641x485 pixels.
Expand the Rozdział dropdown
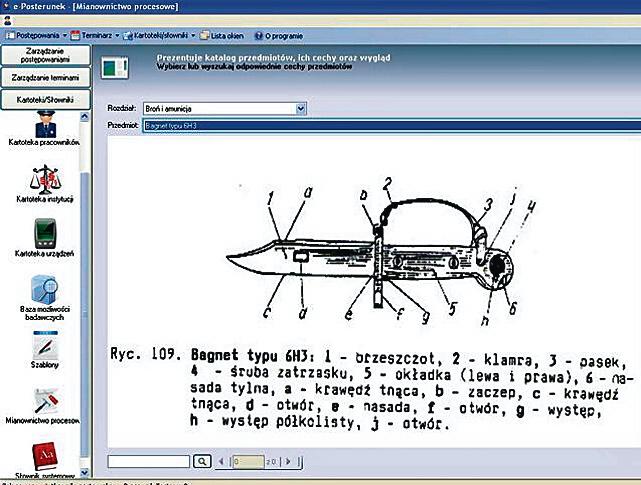point(301,108)
